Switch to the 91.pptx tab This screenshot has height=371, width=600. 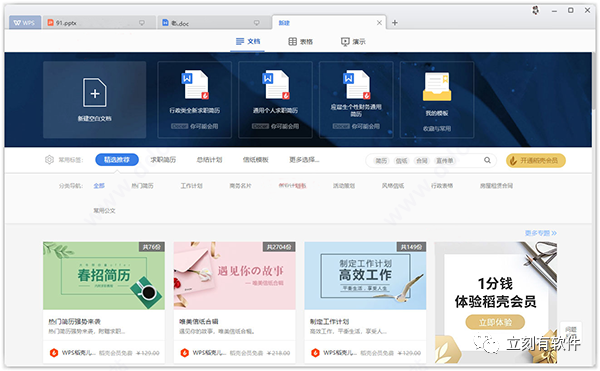pyautogui.click(x=99, y=23)
